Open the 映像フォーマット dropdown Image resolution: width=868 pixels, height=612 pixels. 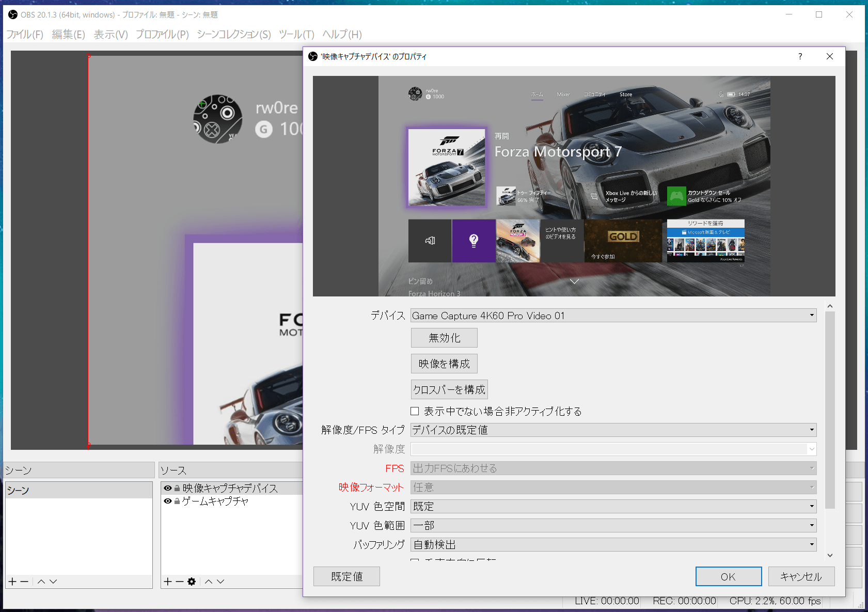click(613, 487)
